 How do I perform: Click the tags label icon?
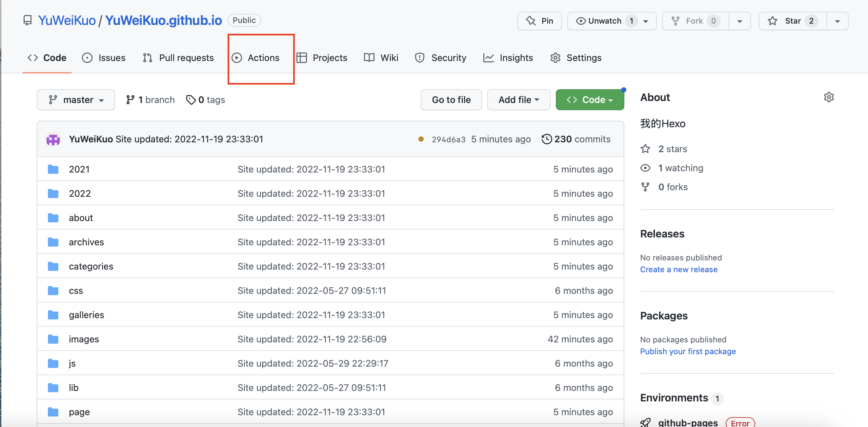[x=191, y=100]
